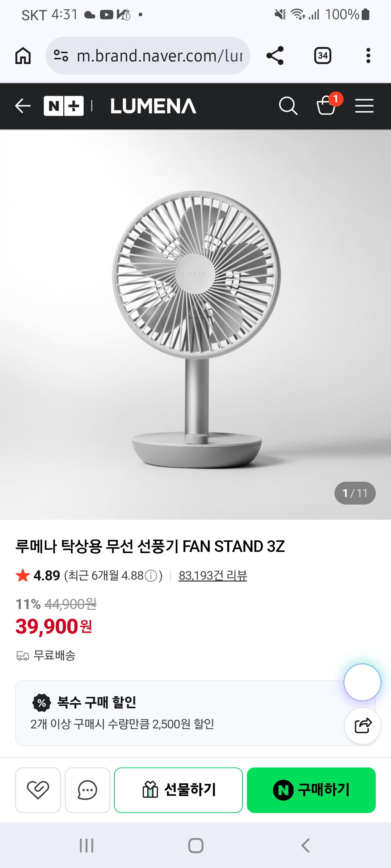Toggle the heart wishlist button
This screenshot has height=868, width=391.
coord(38,790)
